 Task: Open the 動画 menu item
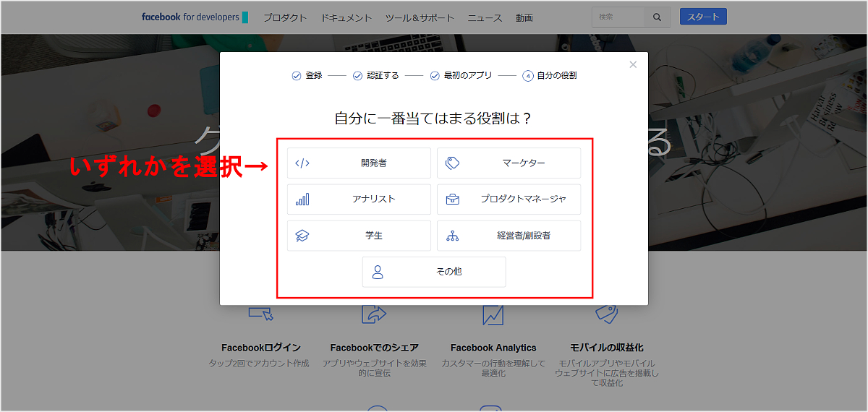point(524,18)
